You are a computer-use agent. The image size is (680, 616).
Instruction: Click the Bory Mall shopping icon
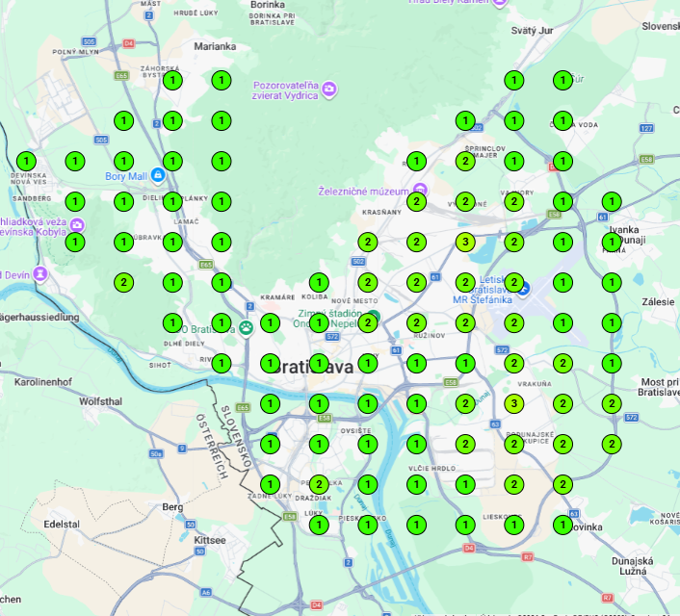tap(158, 176)
